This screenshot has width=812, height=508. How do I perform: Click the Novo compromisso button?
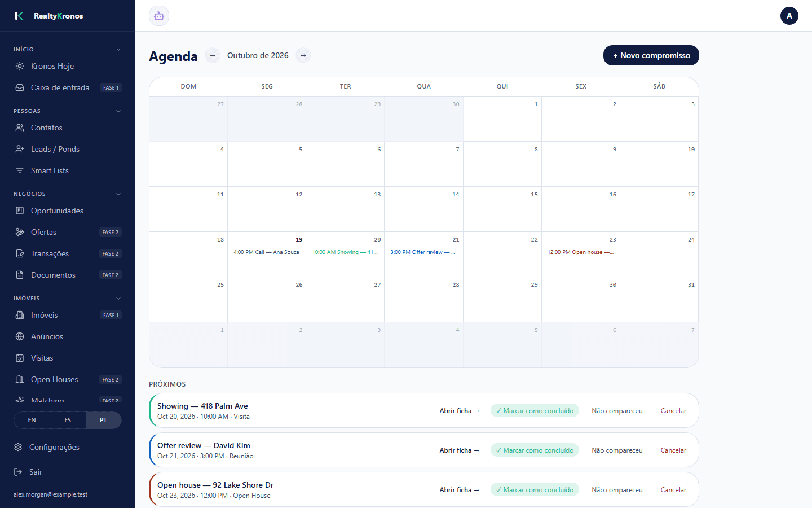pos(651,55)
